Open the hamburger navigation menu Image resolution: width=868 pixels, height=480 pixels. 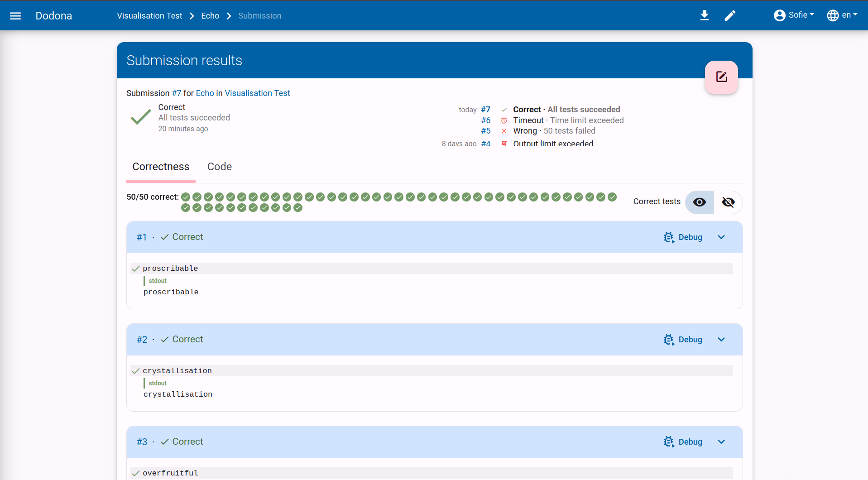(x=15, y=16)
